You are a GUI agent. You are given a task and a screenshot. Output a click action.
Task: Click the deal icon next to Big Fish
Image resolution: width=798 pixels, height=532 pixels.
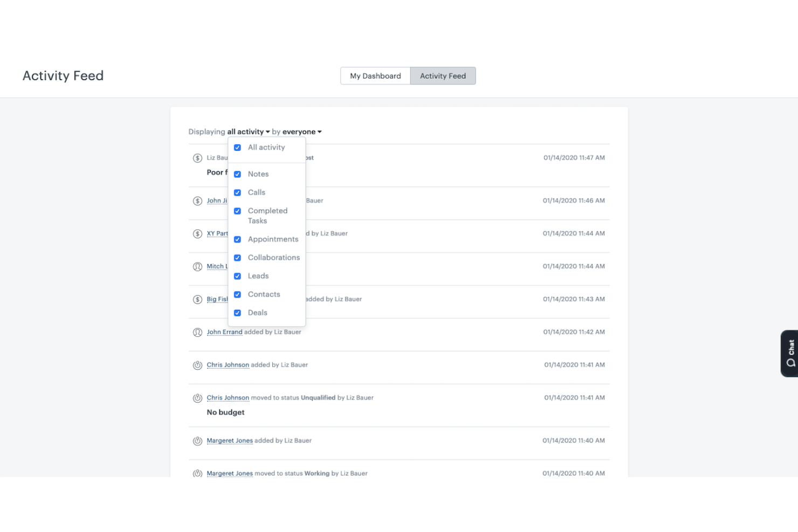coord(198,299)
